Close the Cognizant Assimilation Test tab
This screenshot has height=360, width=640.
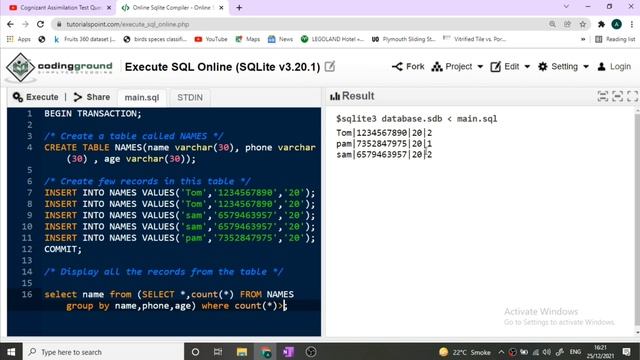[109, 7]
